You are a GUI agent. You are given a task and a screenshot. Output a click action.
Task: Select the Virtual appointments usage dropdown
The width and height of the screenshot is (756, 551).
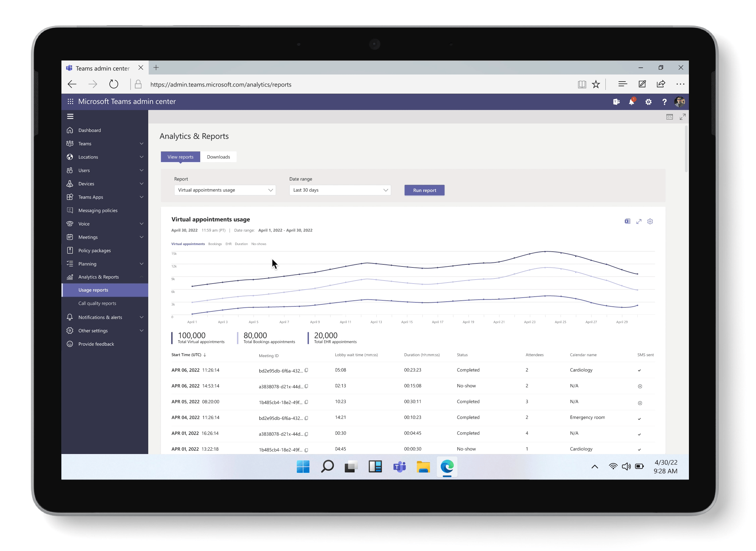[x=224, y=190]
